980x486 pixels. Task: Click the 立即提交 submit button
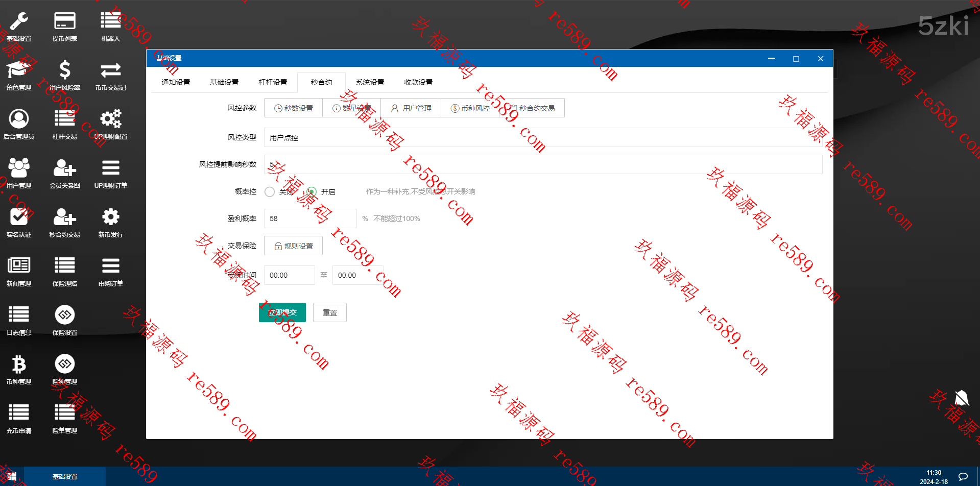click(x=282, y=312)
